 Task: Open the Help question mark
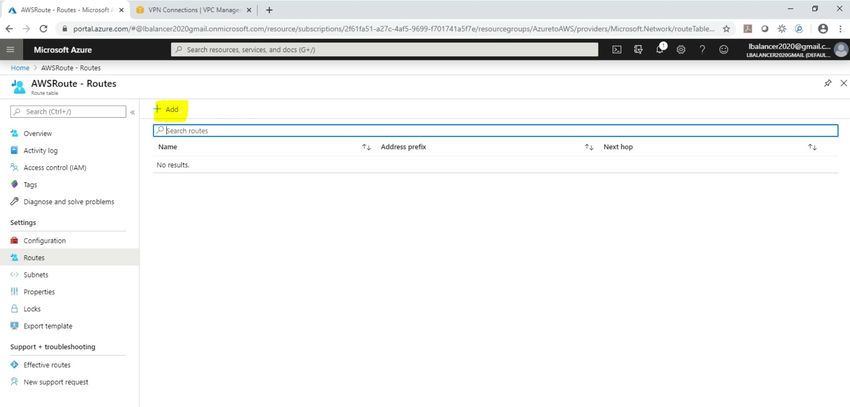click(x=702, y=49)
